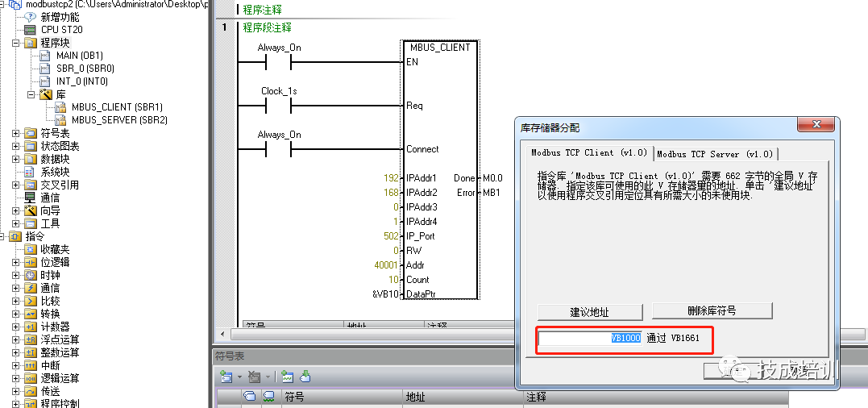Add symbol table icon in 符号表 toolbar
The image size is (868, 408).
(x=226, y=377)
